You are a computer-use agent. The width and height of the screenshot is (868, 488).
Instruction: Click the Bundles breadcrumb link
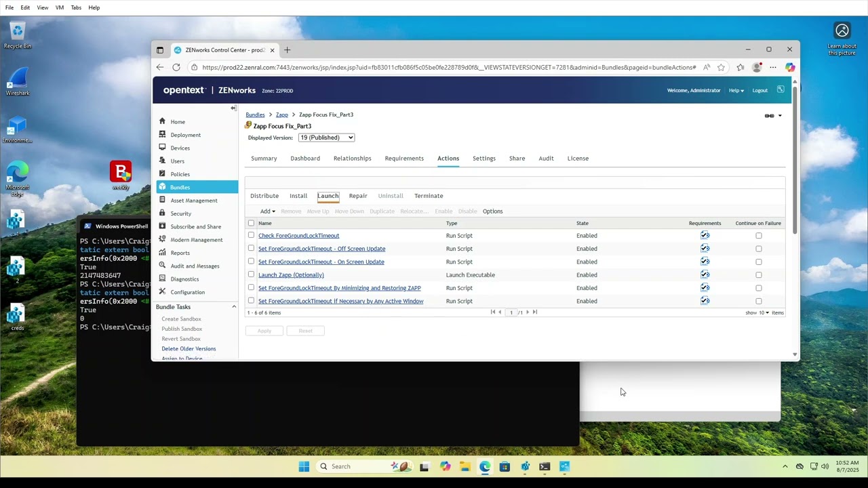pyautogui.click(x=255, y=115)
